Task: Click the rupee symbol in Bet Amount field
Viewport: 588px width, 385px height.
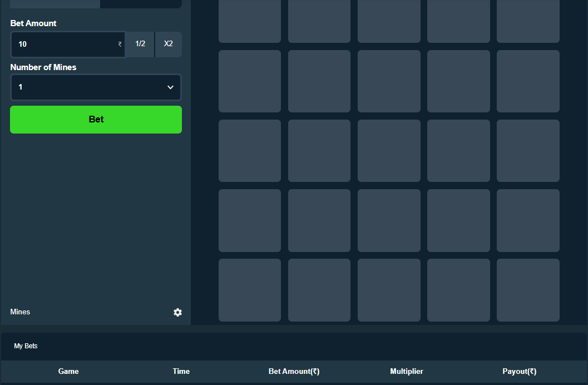Action: (120, 45)
